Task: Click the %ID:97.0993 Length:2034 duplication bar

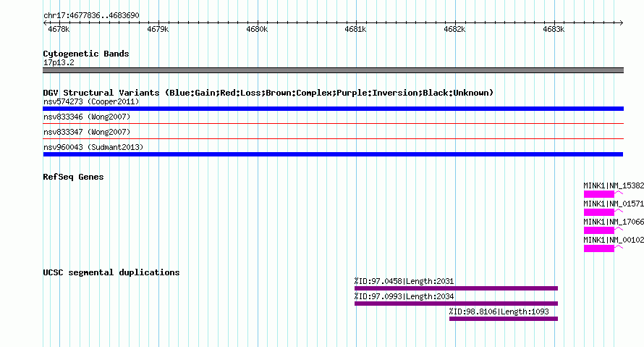Action: [x=457, y=304]
